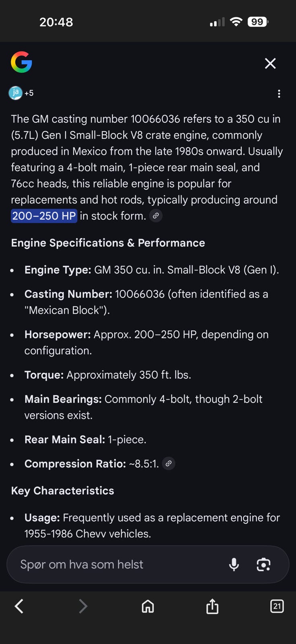This screenshot has height=644, width=296.
Task: Tap the highlighted 200–250 HP text
Action: tap(44, 216)
